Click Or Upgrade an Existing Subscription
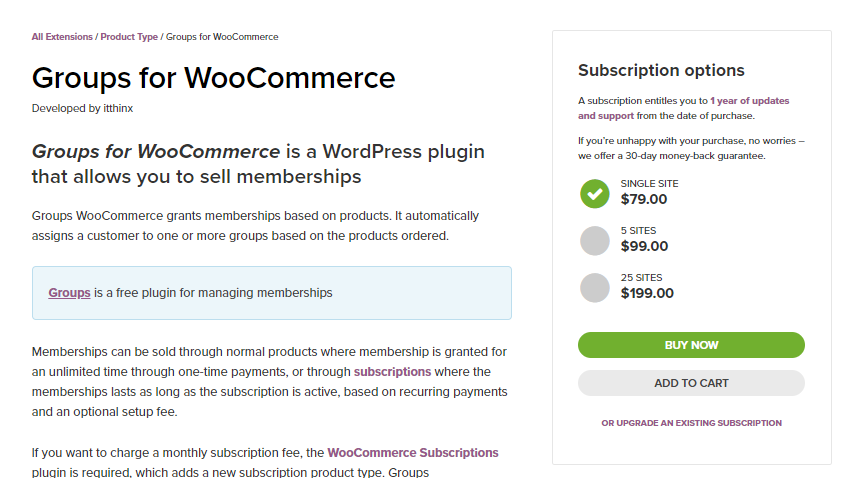Image resolution: width=862 pixels, height=478 pixels. [691, 423]
